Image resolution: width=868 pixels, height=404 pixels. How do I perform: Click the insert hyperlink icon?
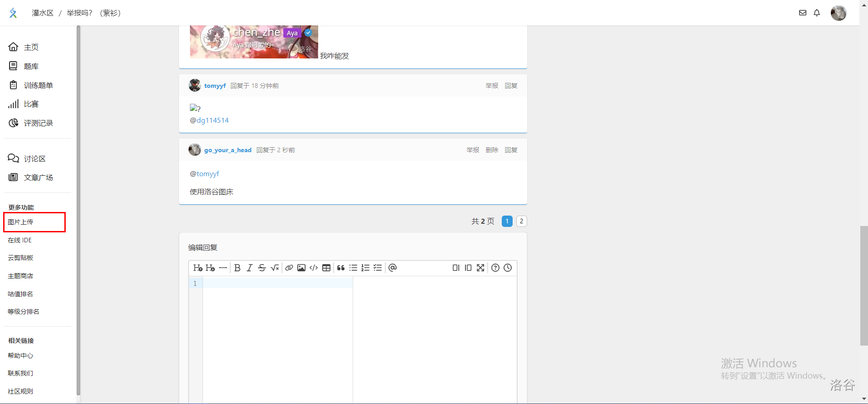click(x=289, y=268)
